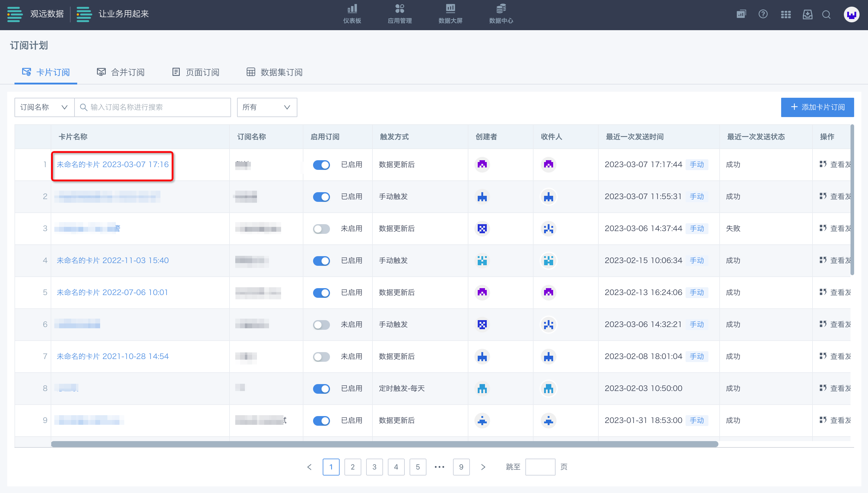
Task: Click recipient avatar in row 8
Action: click(x=548, y=388)
